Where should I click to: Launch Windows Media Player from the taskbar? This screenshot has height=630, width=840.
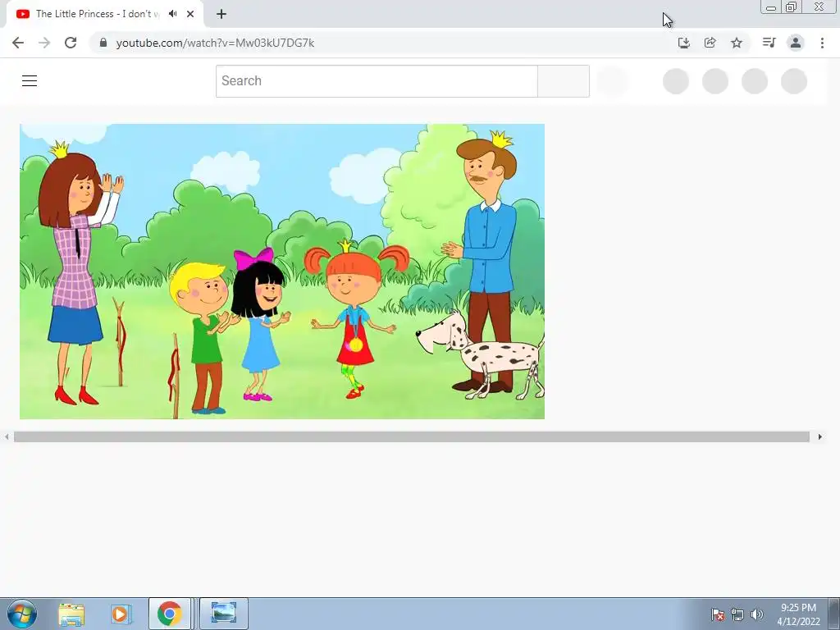[121, 614]
